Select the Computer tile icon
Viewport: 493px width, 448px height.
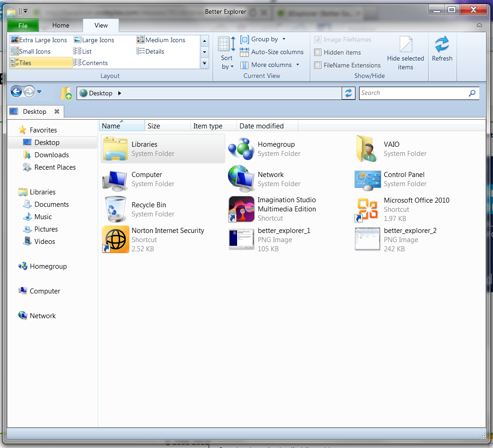pyautogui.click(x=115, y=181)
